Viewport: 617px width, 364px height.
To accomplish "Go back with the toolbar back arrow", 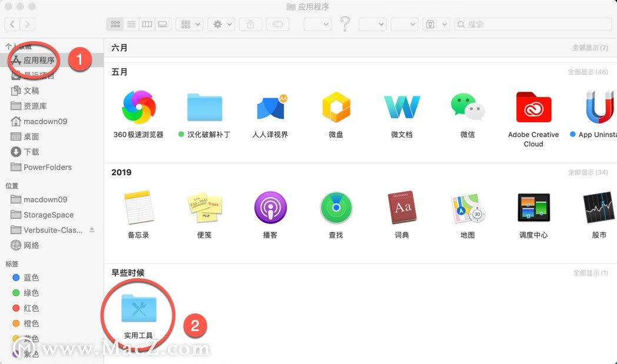I will click(x=12, y=24).
